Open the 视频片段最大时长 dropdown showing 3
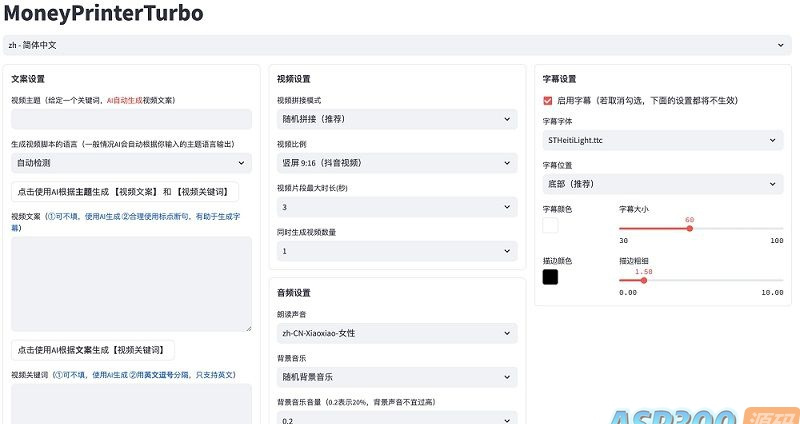Screen dimensions: 800x424 point(397,207)
